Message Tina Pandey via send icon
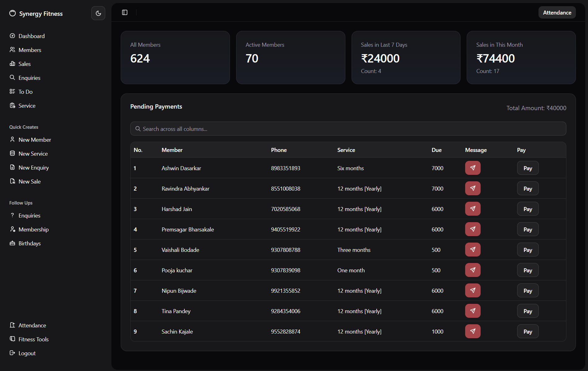This screenshot has width=588, height=371. pyautogui.click(x=473, y=311)
